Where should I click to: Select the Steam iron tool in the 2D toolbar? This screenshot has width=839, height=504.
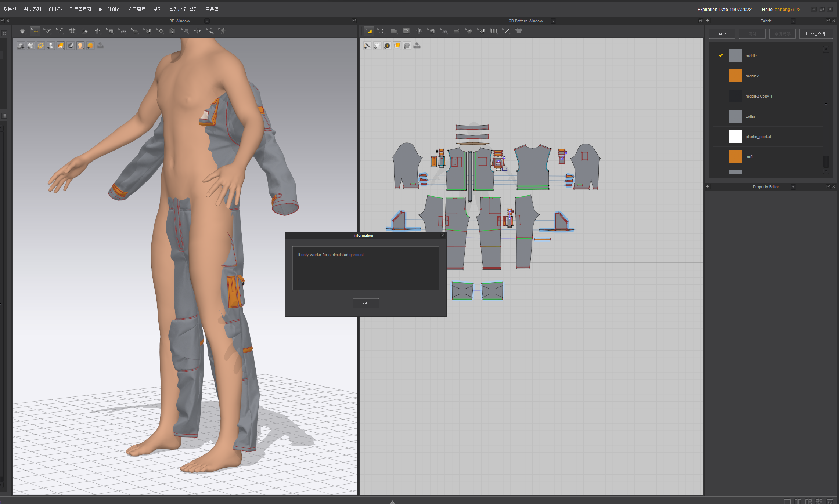[457, 31]
